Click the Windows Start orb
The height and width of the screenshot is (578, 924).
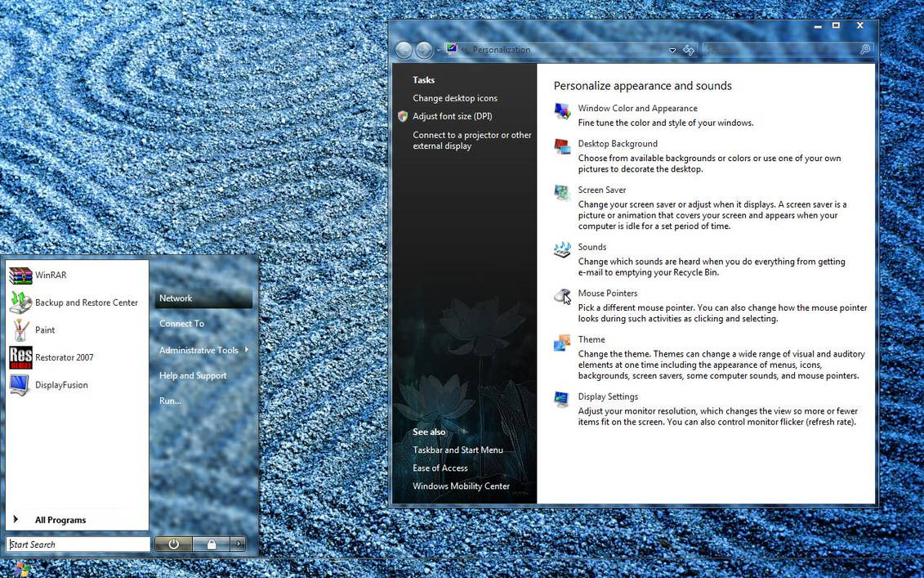point(22,570)
